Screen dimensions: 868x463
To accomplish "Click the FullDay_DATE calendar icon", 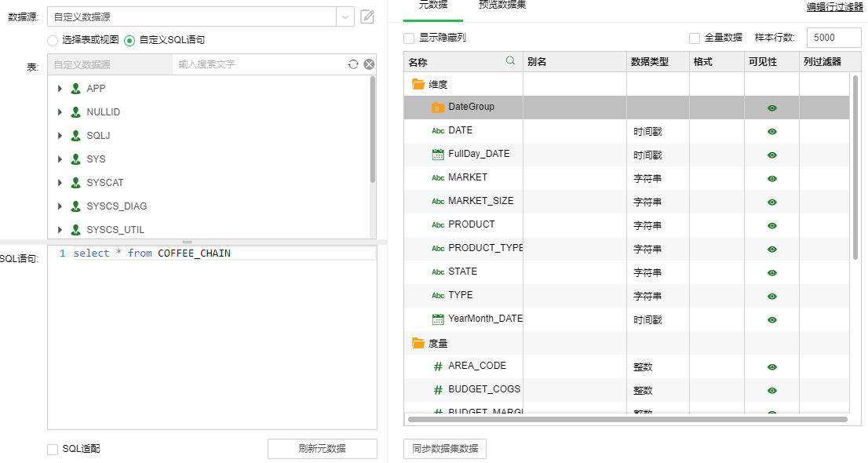I will (x=438, y=155).
